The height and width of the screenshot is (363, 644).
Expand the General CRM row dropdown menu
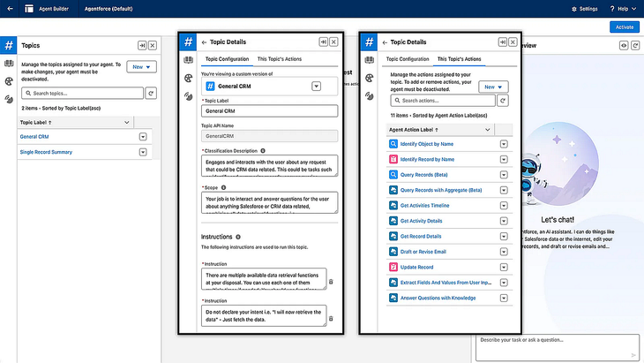pyautogui.click(x=143, y=137)
